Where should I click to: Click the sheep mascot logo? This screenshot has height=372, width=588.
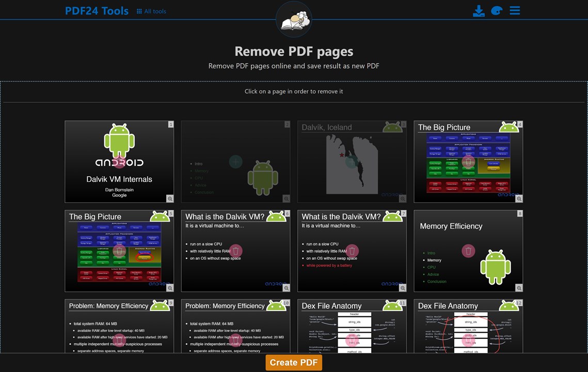click(x=294, y=20)
